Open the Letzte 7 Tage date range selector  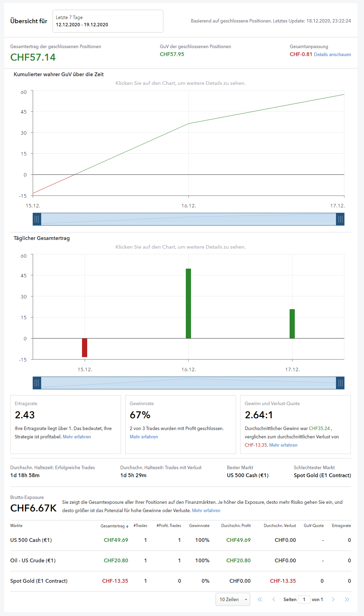point(108,21)
